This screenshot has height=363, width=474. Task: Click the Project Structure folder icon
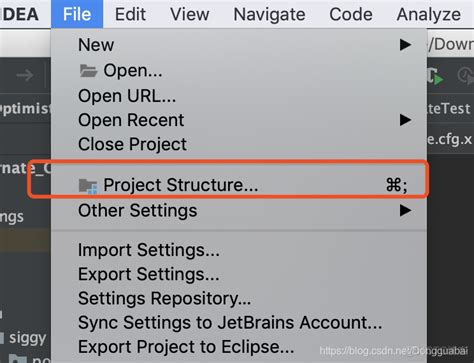[88, 186]
